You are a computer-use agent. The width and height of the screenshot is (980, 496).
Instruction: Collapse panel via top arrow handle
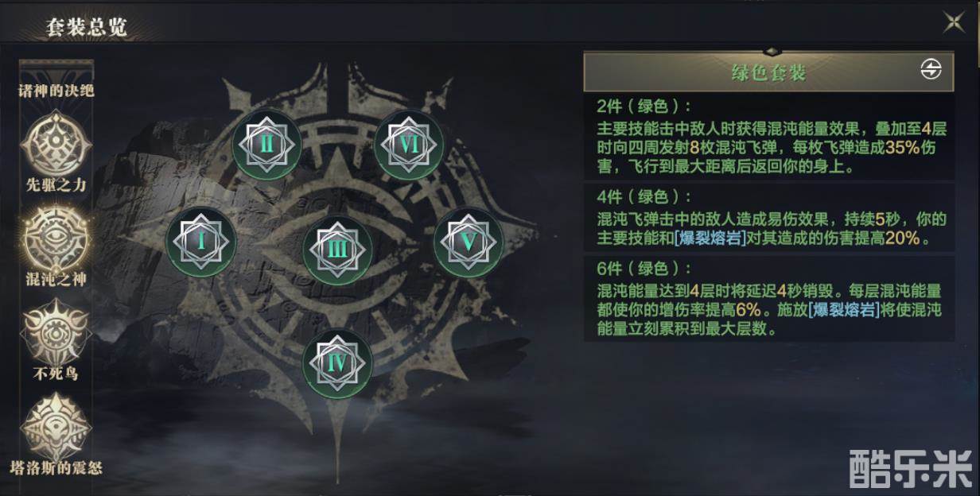click(768, 51)
